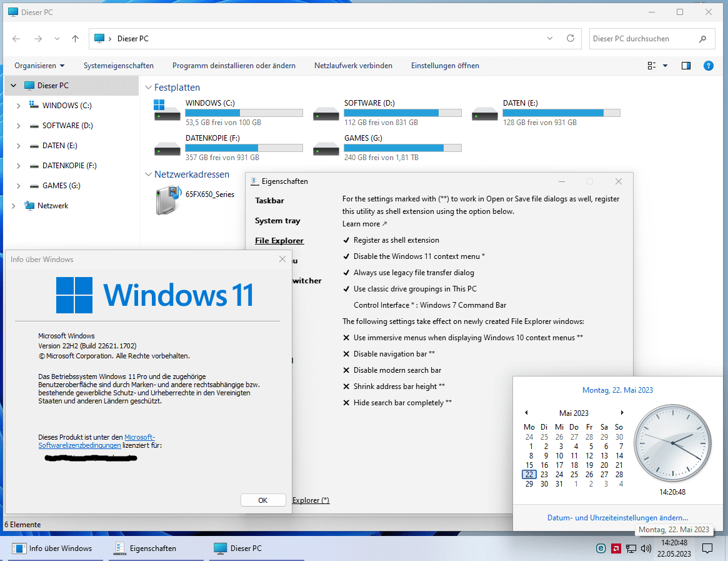728x561 pixels.
Task: Change view layout icon
Action: (652, 66)
